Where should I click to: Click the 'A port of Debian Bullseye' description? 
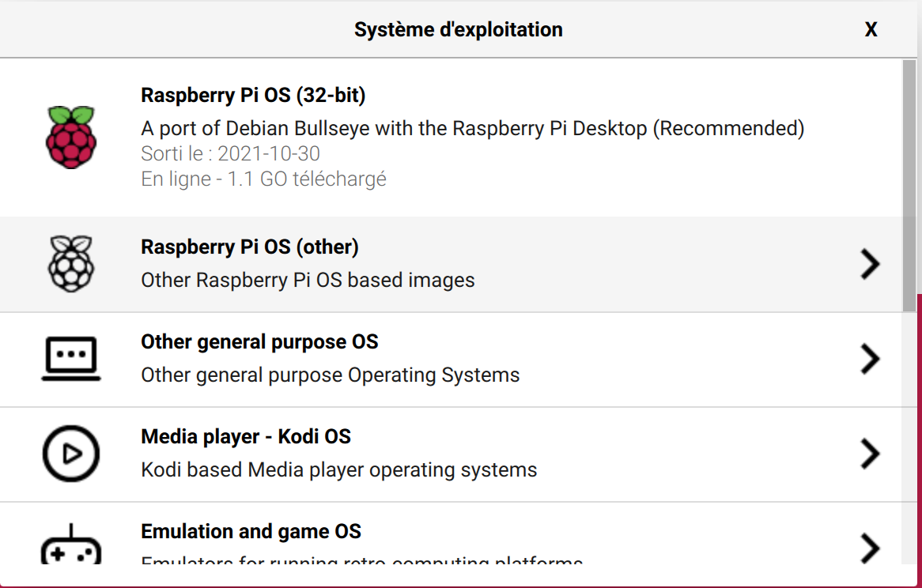pos(473,129)
